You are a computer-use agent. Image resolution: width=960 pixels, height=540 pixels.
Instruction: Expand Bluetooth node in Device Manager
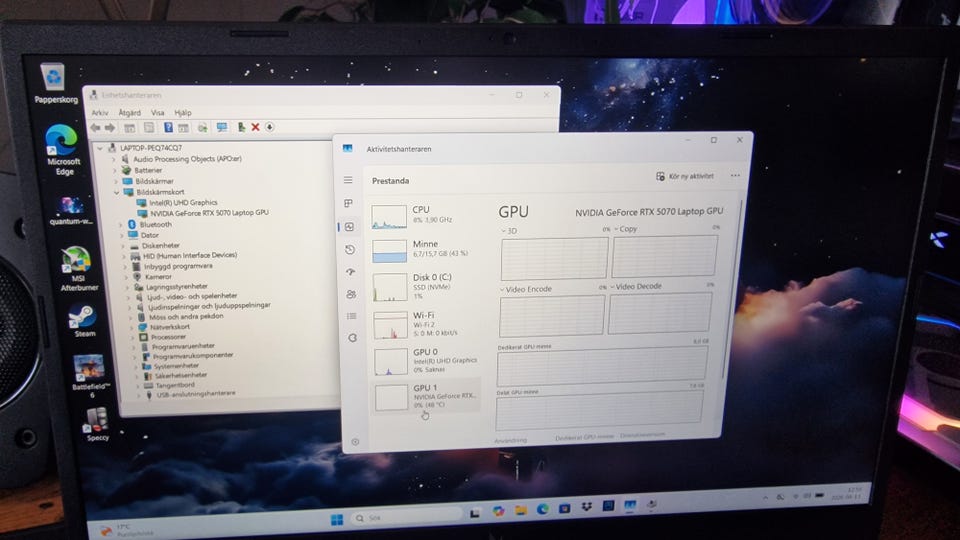pos(120,225)
